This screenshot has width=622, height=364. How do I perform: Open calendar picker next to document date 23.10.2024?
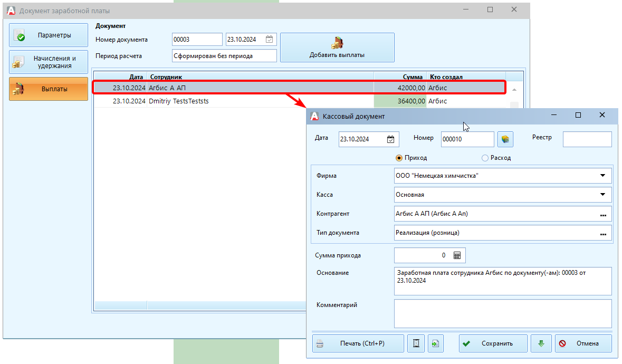click(269, 40)
